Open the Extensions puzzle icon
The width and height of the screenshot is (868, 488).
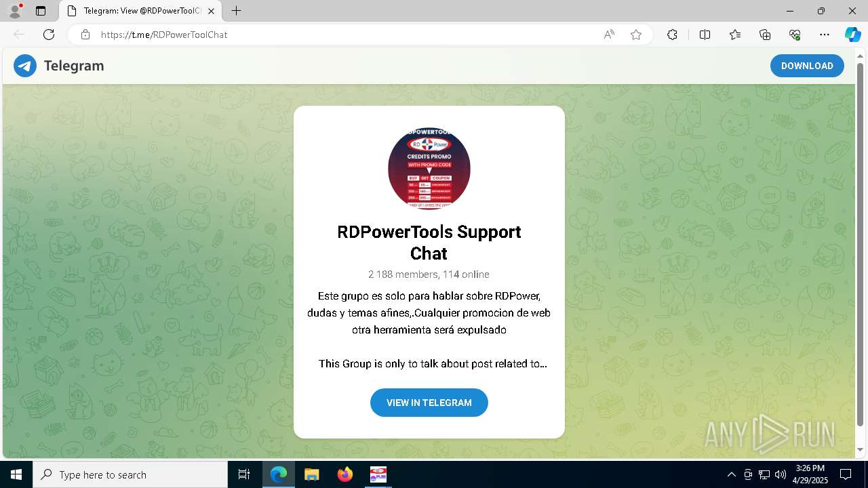coord(672,35)
